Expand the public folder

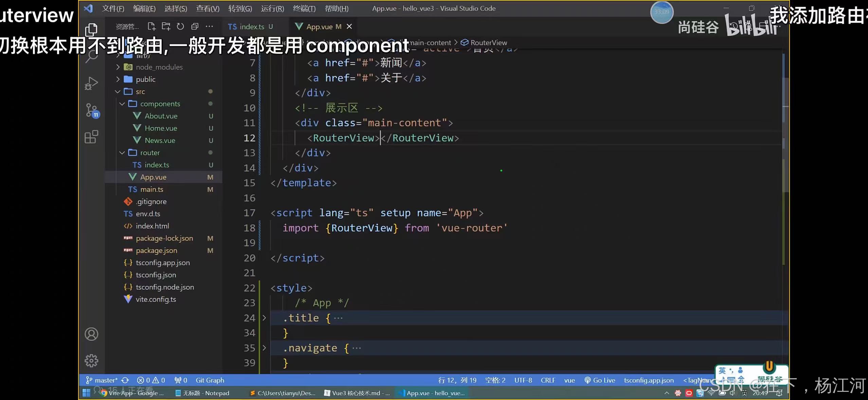(x=118, y=79)
